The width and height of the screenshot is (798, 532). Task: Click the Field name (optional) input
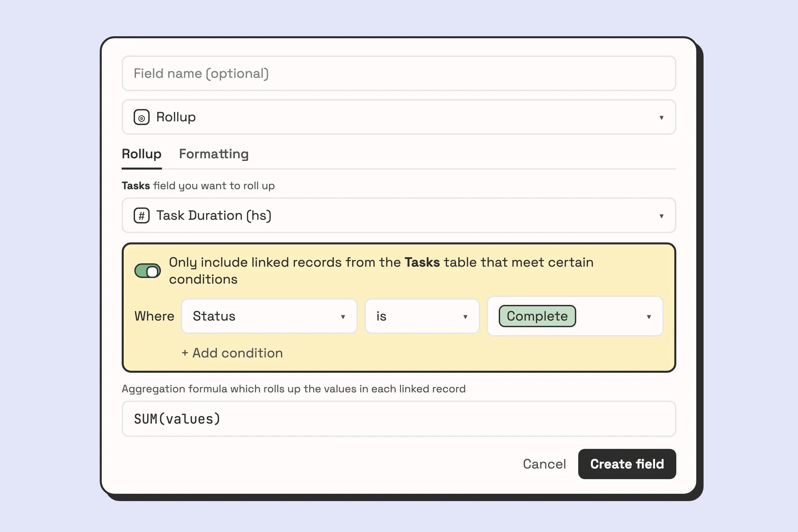coord(399,73)
